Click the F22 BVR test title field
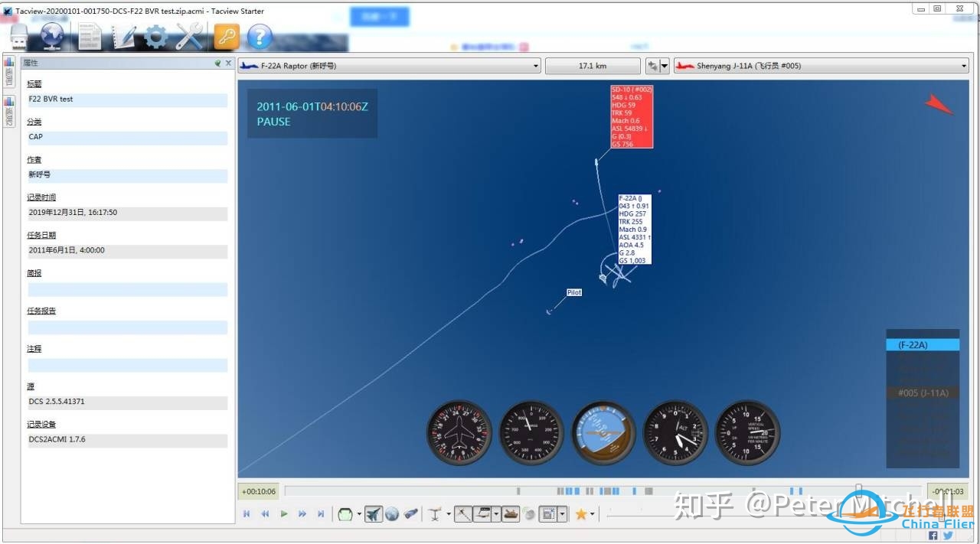Screen dimensions: 980x544 point(127,99)
